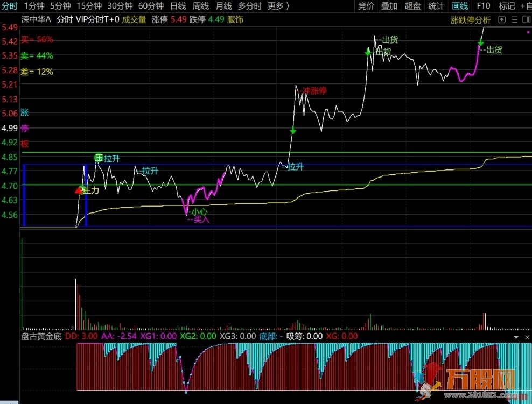Click the 涨跌停分析 link
The height and width of the screenshot is (404, 532).
(471, 20)
